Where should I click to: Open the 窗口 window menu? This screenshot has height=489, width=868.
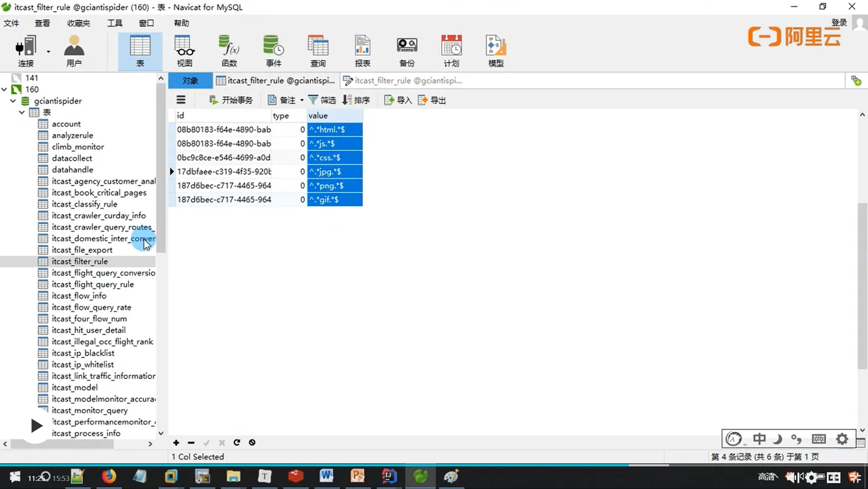146,23
